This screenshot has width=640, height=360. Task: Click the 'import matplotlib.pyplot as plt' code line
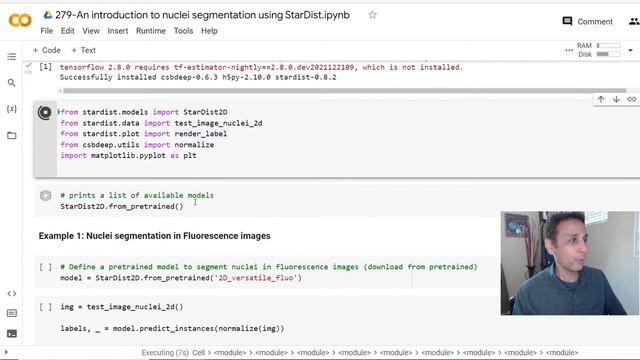click(x=128, y=156)
